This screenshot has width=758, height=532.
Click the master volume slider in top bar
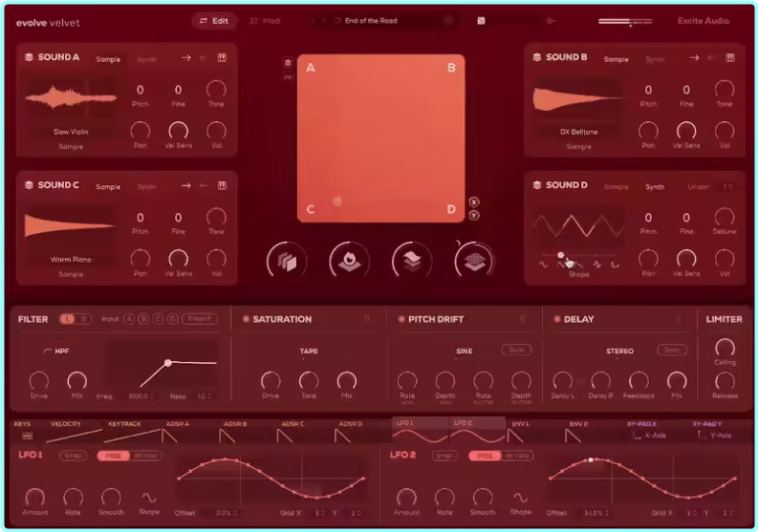pyautogui.click(x=625, y=21)
